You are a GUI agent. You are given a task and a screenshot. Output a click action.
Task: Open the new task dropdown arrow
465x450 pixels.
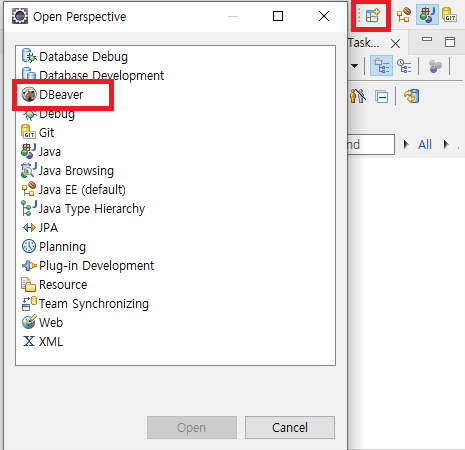click(354, 66)
